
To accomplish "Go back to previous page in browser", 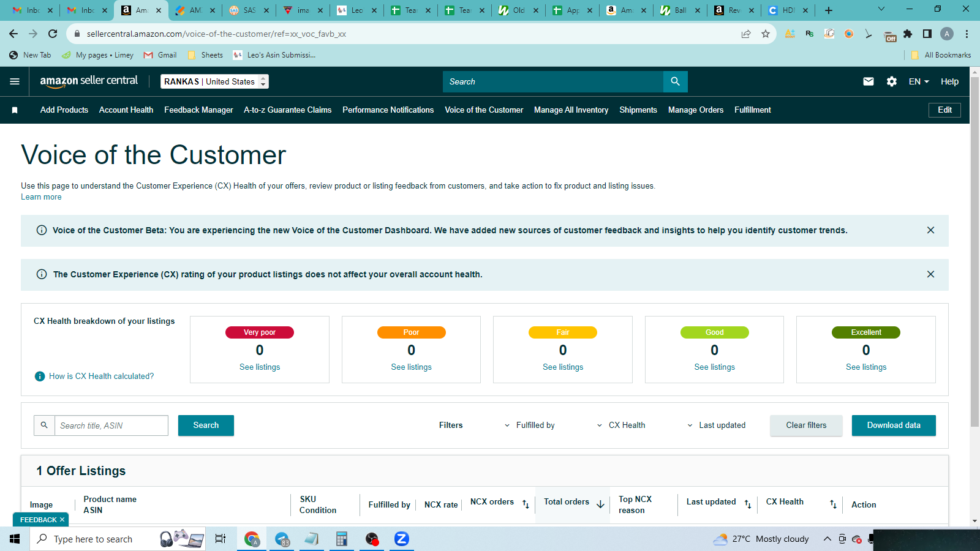I will [x=13, y=34].
